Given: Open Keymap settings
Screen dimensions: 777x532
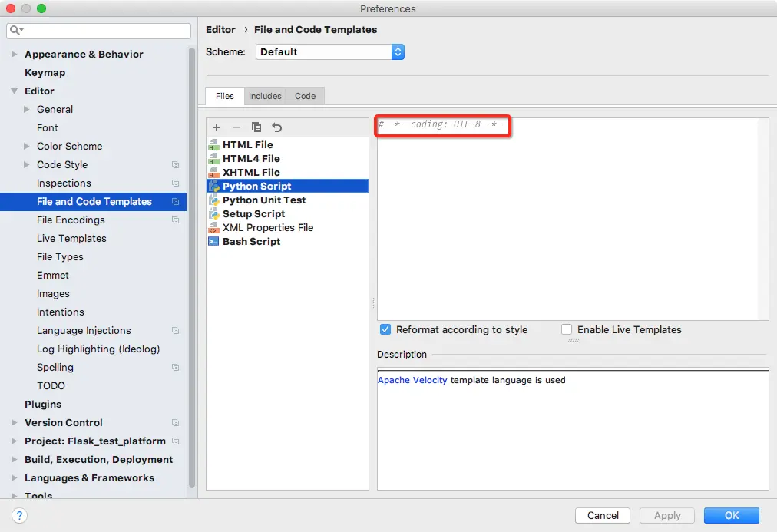Looking at the screenshot, I should point(45,73).
